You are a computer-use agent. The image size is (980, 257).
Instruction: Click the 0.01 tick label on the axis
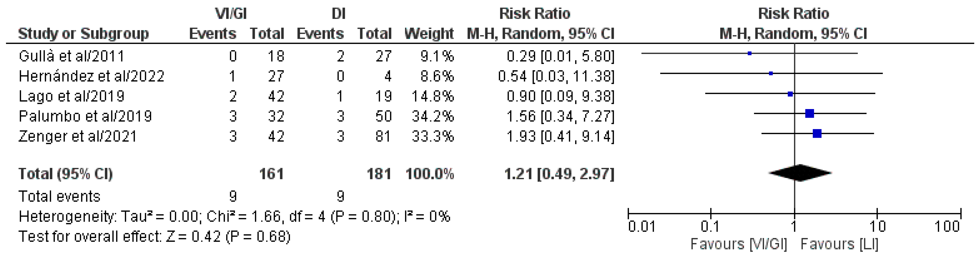(641, 227)
